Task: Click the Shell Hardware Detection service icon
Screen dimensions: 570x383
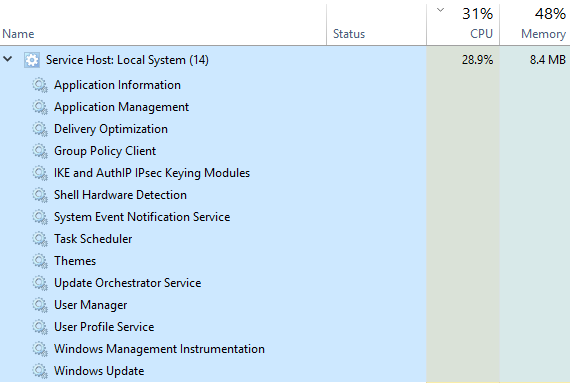Action: (x=40, y=195)
